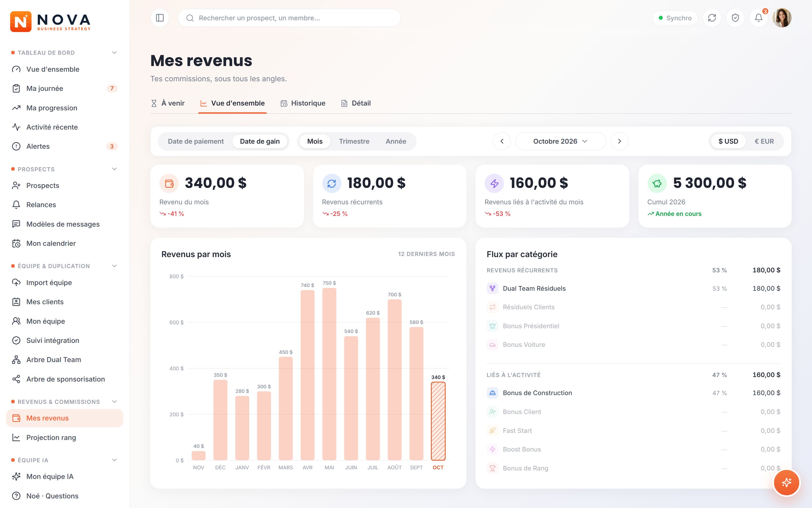This screenshot has width=812, height=508.
Task: Click the lightning icon on activity revenue card
Action: pos(494,183)
